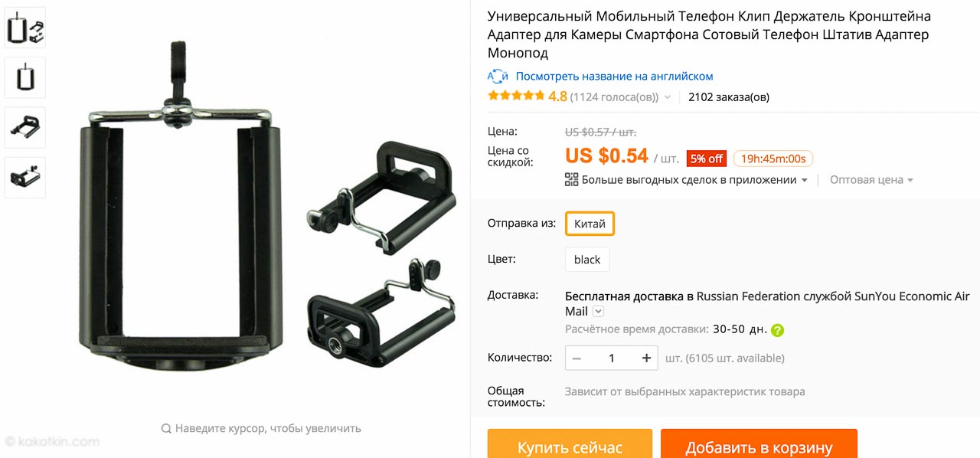Click the magnifier icon under the product image
This screenshot has height=458, width=980.
point(166,429)
